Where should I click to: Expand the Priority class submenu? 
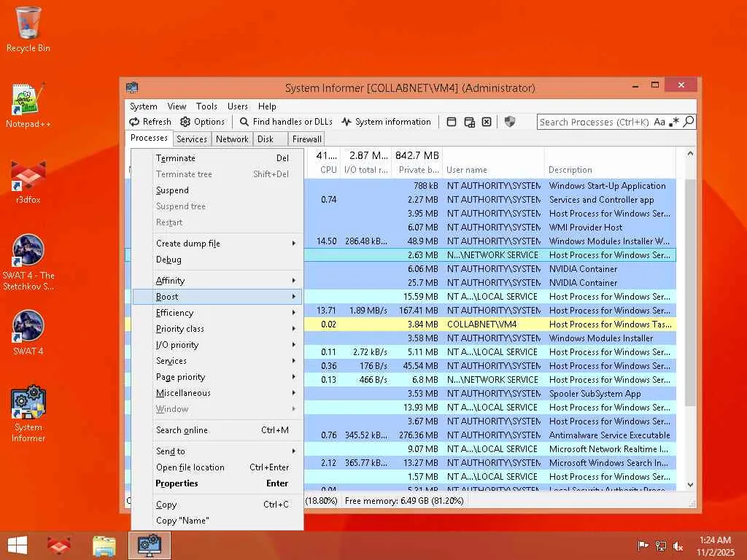(217, 329)
